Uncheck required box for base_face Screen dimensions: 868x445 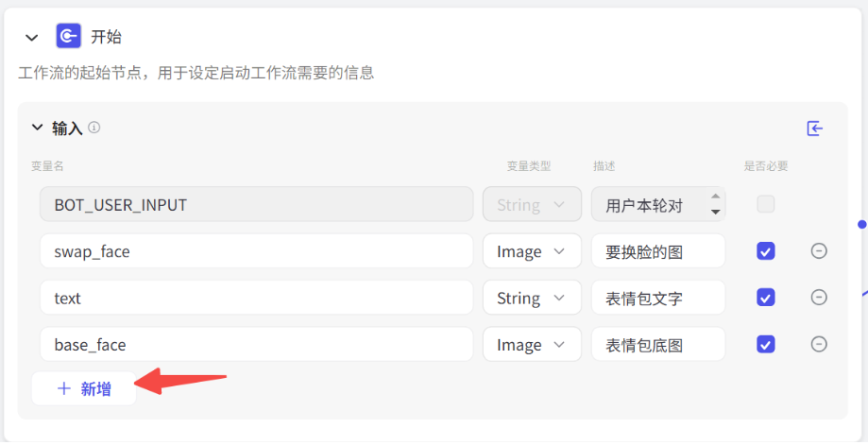[x=766, y=344]
